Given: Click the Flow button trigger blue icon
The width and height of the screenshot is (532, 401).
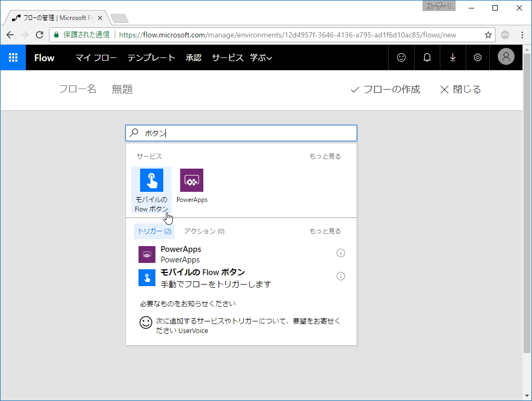Looking at the screenshot, I should point(147,278).
